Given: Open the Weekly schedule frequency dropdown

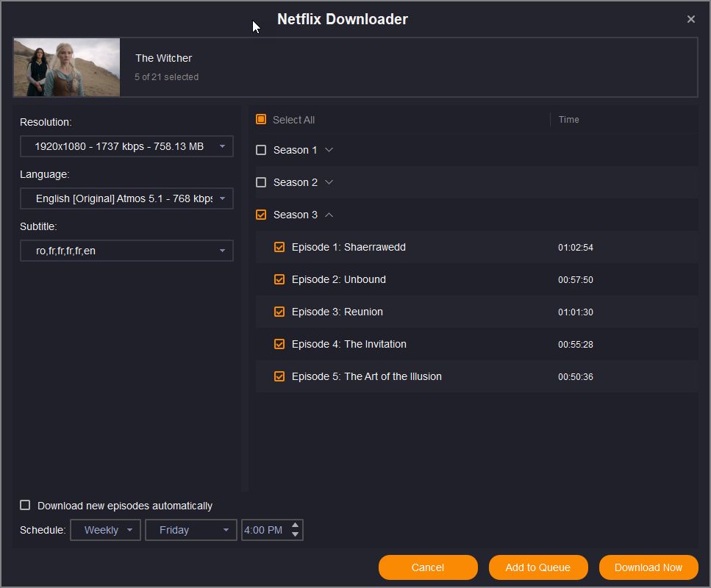Looking at the screenshot, I should [x=105, y=530].
